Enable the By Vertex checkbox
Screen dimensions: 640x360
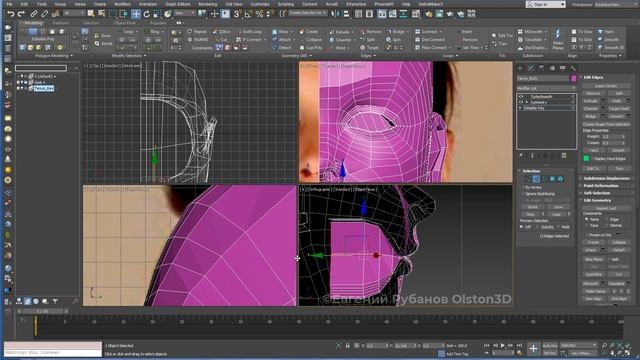tap(524, 187)
